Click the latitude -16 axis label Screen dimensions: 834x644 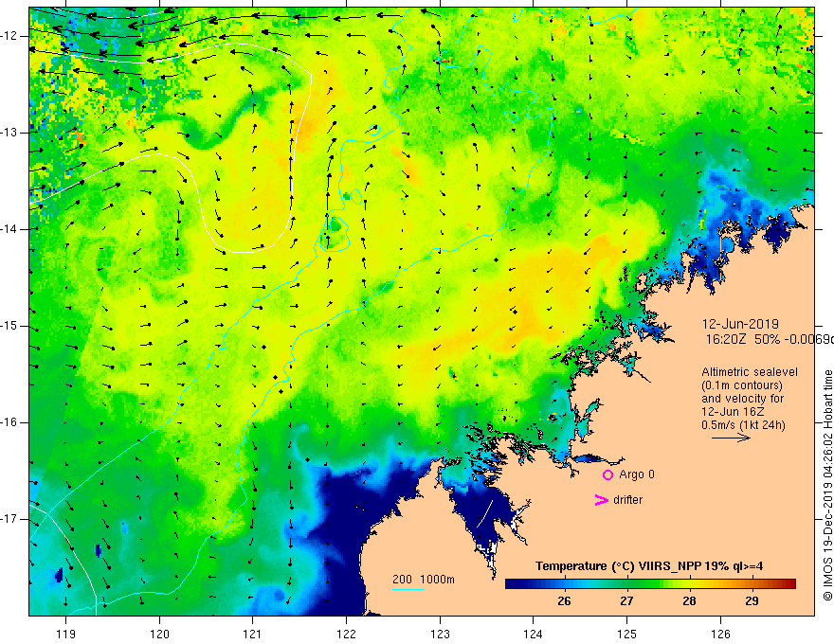[x=10, y=423]
